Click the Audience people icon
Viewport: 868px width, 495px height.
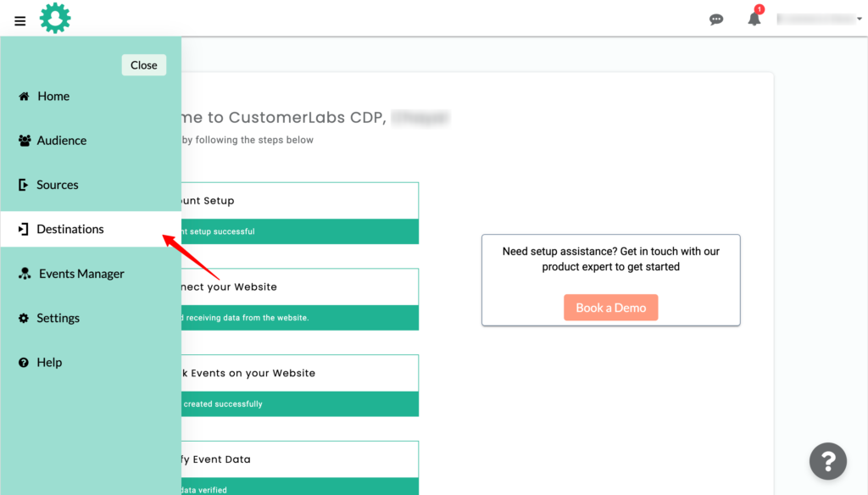pyautogui.click(x=25, y=141)
